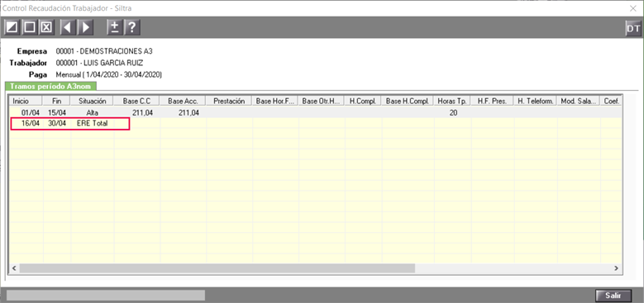The width and height of the screenshot is (644, 303).
Task: Click the horizontal scrollbar thumb
Action: (x=217, y=268)
